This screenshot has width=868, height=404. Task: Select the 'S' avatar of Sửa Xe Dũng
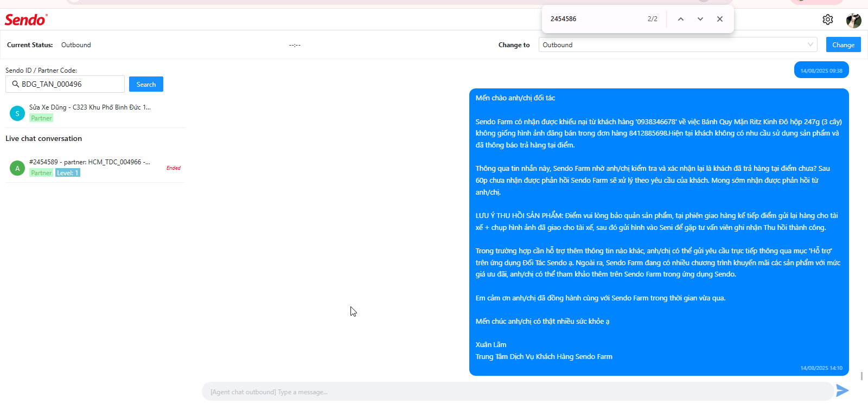point(17,113)
